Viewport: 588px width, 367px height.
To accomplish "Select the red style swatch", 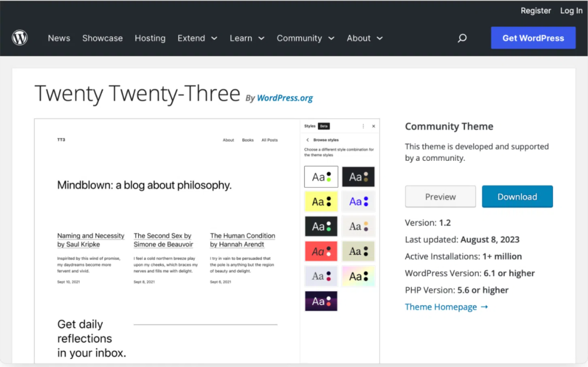I will [x=321, y=251].
